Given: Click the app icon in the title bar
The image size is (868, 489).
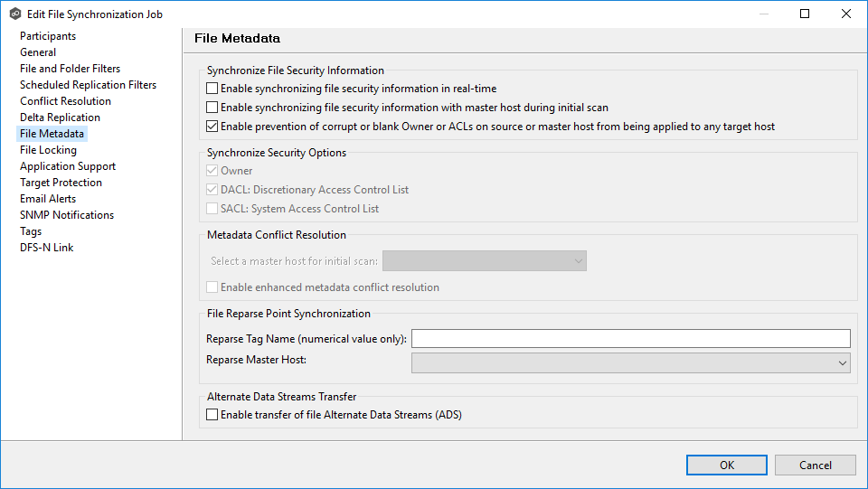Looking at the screenshot, I should tap(15, 14).
